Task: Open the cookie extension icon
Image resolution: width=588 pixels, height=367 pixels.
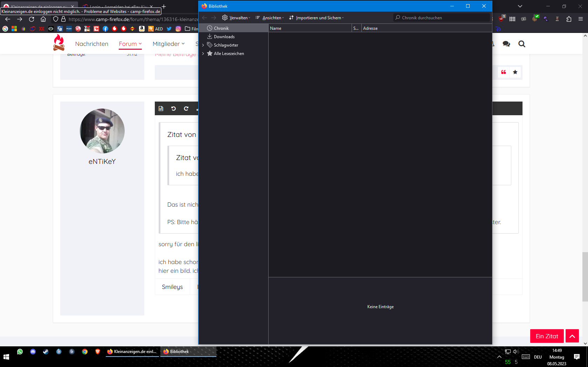Action: pos(535,19)
